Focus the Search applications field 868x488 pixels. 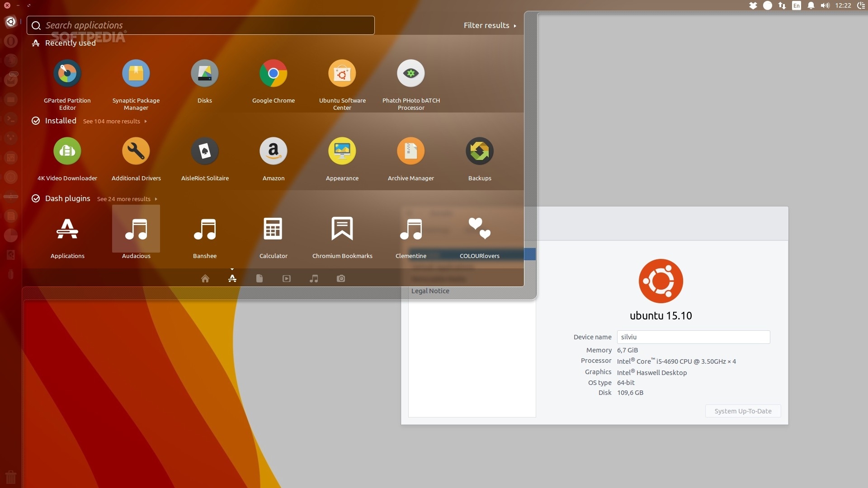(x=201, y=25)
